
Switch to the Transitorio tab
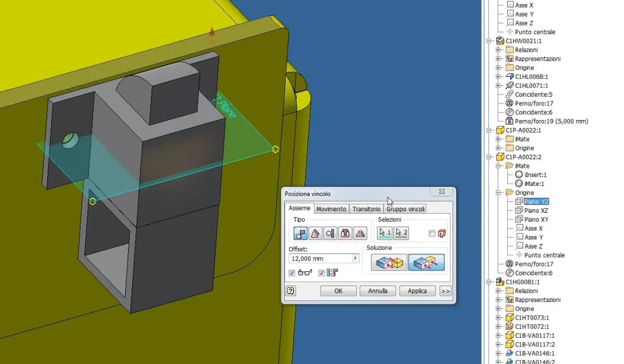[367, 209]
